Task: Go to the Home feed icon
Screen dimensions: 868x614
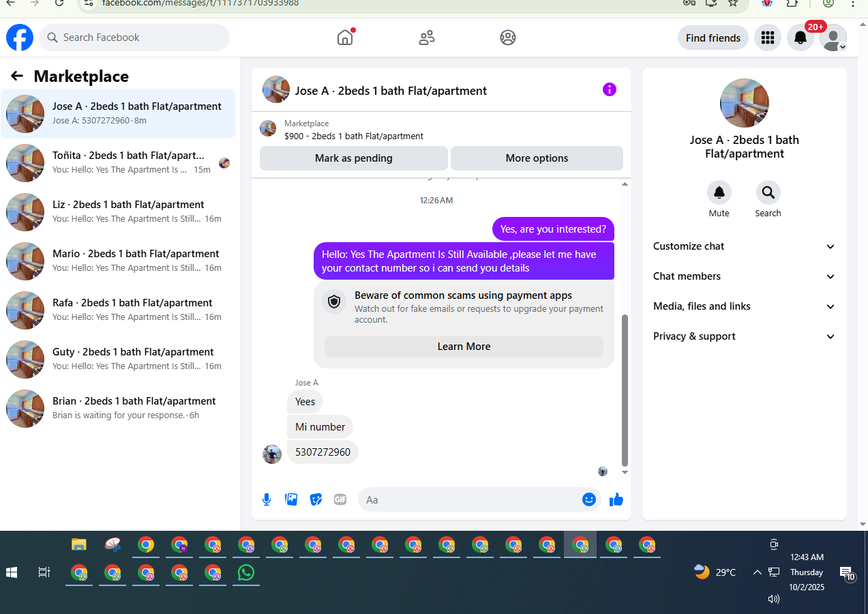Action: [346, 37]
